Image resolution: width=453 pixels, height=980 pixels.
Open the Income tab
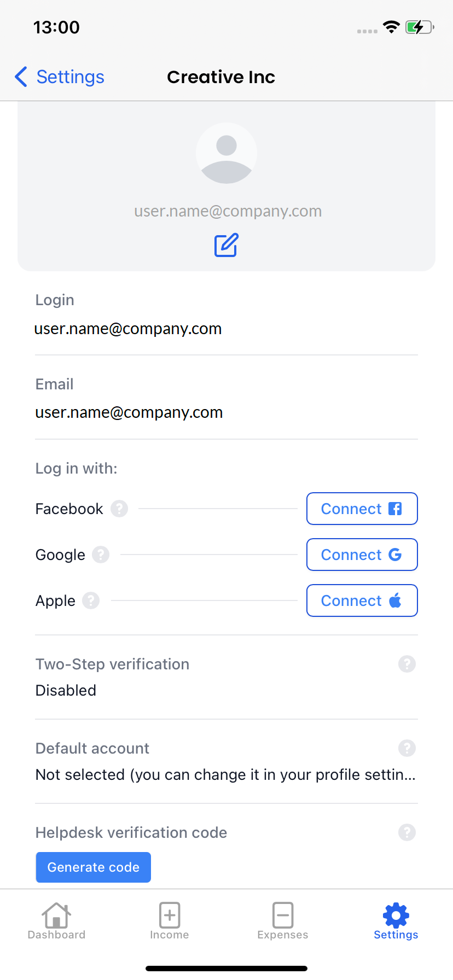pos(170,921)
